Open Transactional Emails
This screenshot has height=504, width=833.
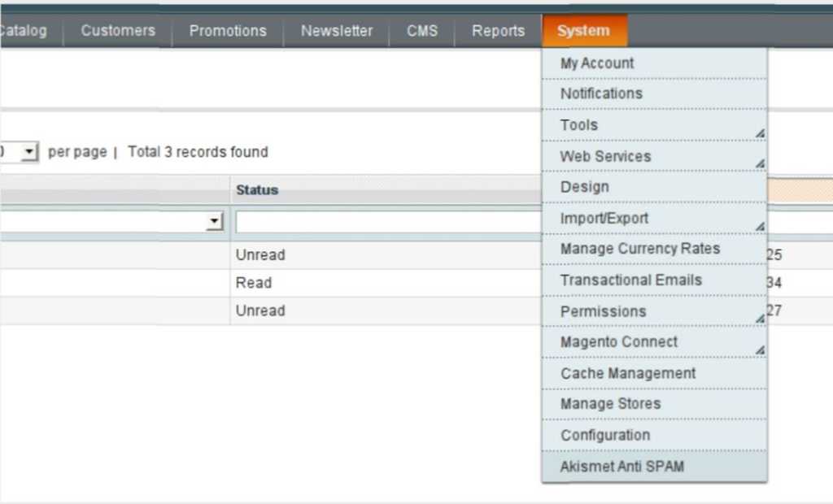[655, 280]
